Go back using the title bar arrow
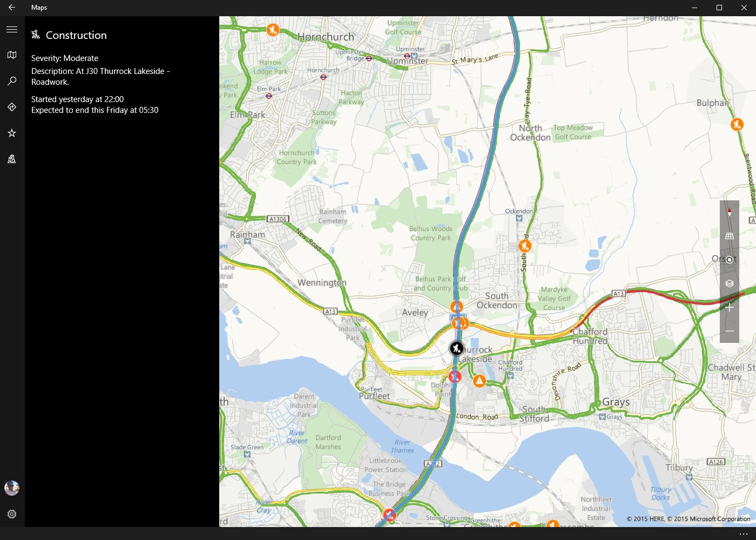756x540 pixels. pos(12,8)
